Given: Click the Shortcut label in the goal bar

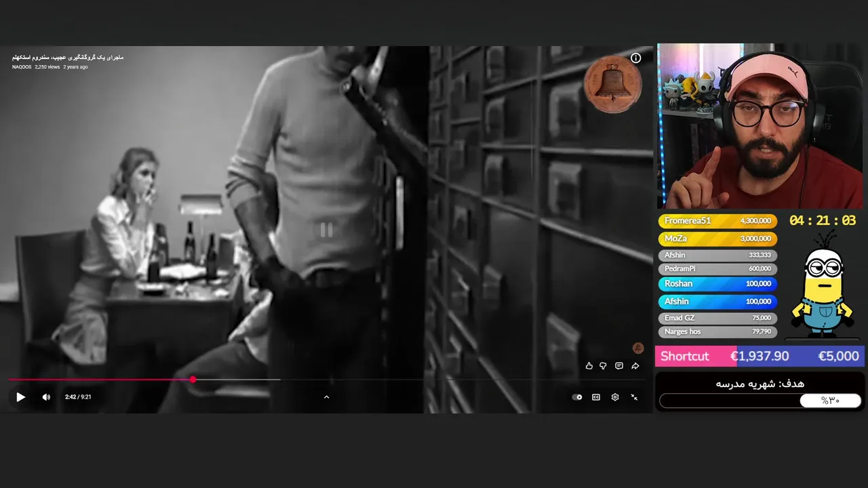Looking at the screenshot, I should (x=684, y=357).
